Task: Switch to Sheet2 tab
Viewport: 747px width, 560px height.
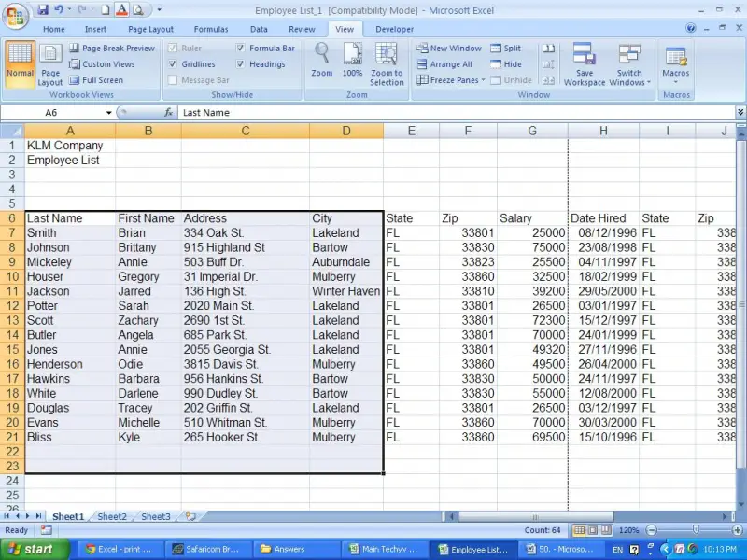Action: click(112, 517)
